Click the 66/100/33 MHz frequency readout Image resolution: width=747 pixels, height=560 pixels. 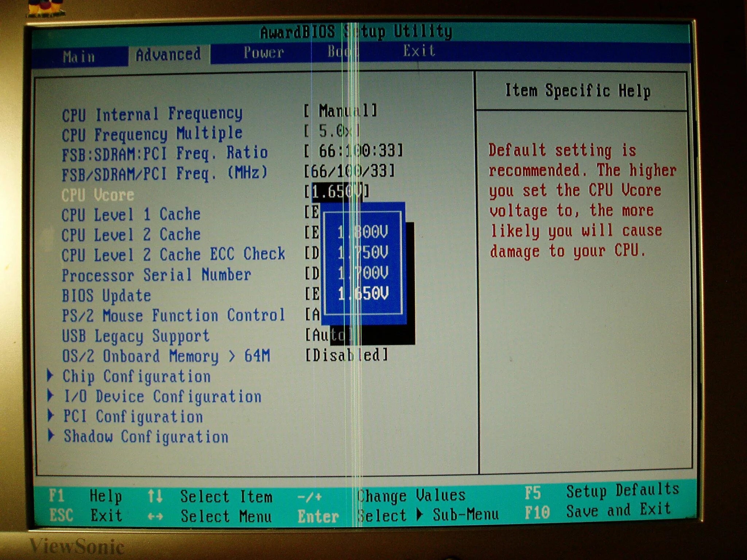tap(349, 171)
